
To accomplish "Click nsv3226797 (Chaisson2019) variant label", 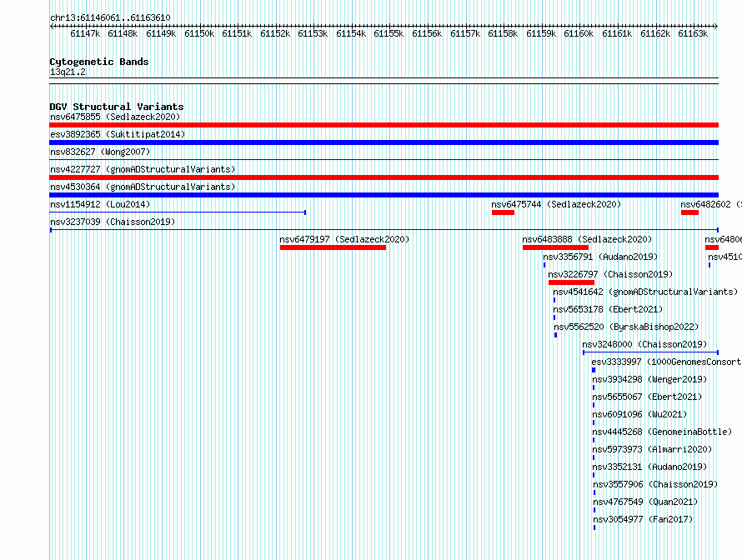I will (610, 274).
